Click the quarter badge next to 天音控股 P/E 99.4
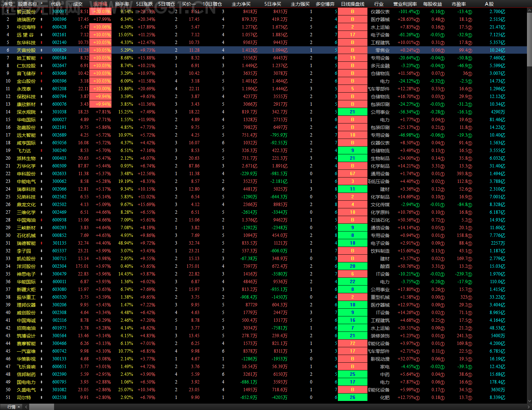Viewport: 532px width, 410px height. [470, 51]
